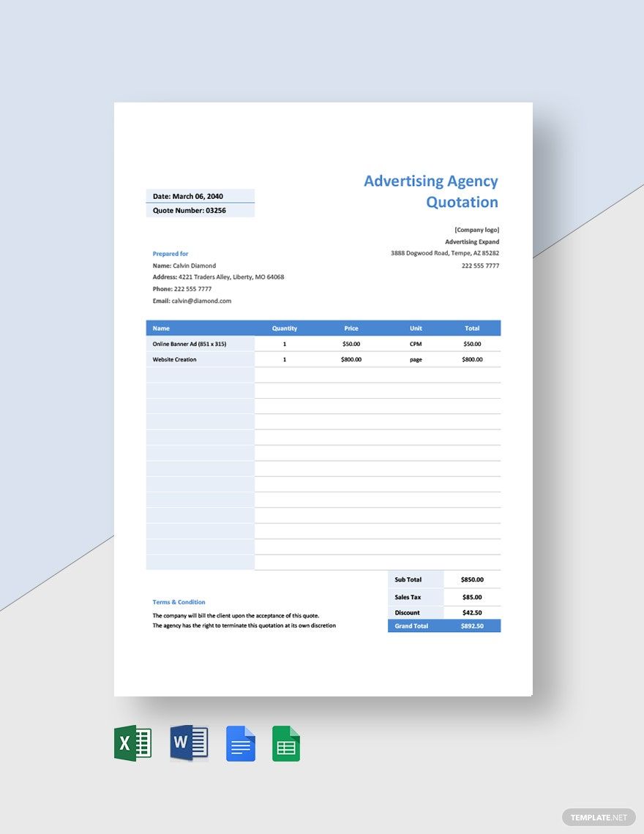The height and width of the screenshot is (834, 644).
Task: Select the Advertising Expand company name
Action: point(472,241)
